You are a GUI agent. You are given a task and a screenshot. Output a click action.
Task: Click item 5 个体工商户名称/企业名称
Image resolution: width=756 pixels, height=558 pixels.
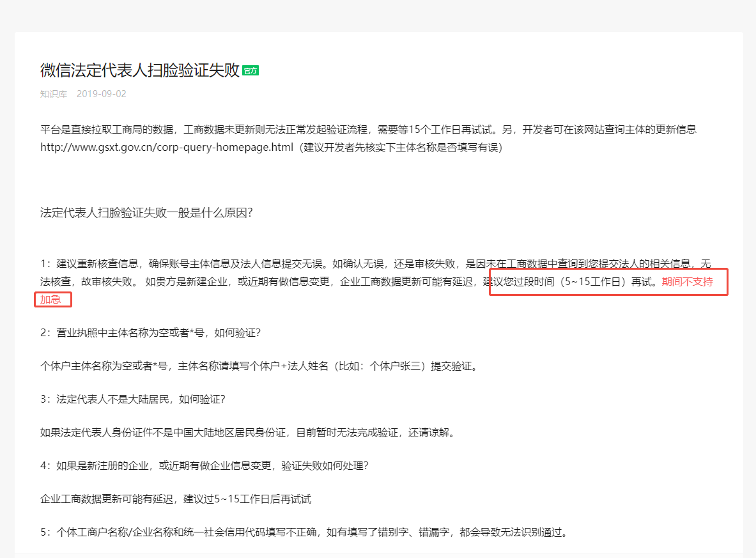tap(305, 532)
